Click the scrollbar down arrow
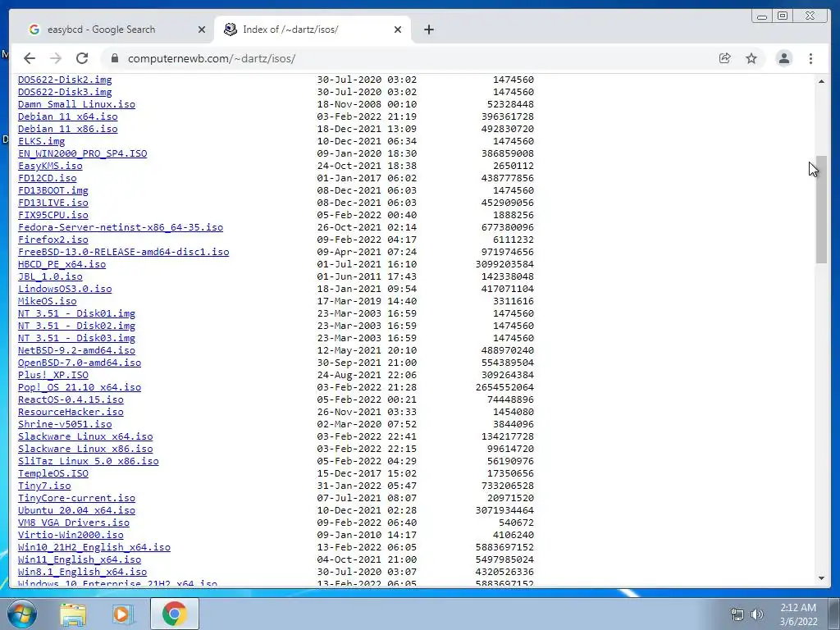 click(x=821, y=578)
